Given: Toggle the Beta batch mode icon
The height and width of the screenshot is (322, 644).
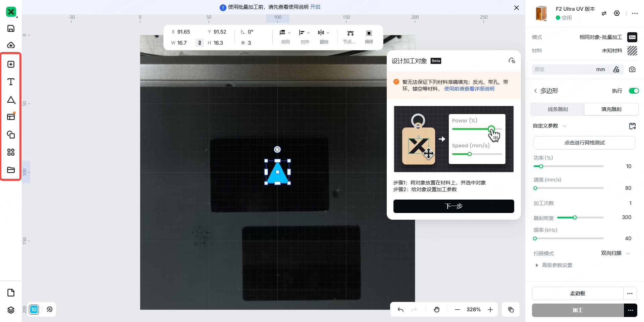Looking at the screenshot, I should 632,37.
